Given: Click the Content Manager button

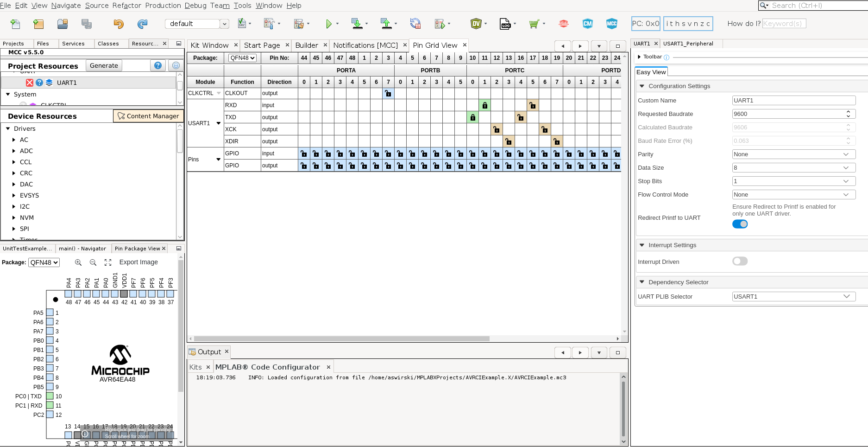Looking at the screenshot, I should [148, 116].
